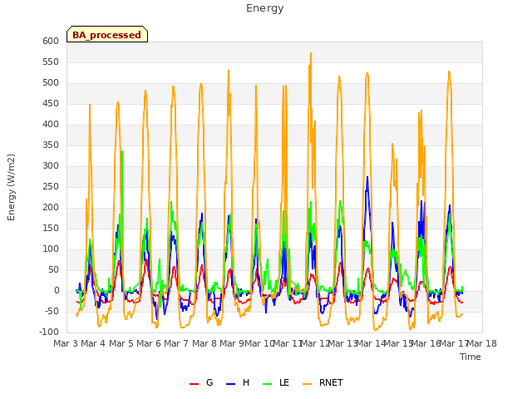This screenshot has height=399, width=532.
Task: Click the 400 y-axis tick value
Action: click(51, 124)
